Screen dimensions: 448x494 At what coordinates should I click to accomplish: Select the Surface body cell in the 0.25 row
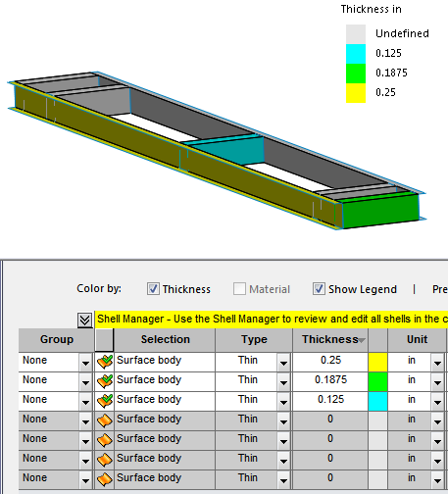[165, 363]
